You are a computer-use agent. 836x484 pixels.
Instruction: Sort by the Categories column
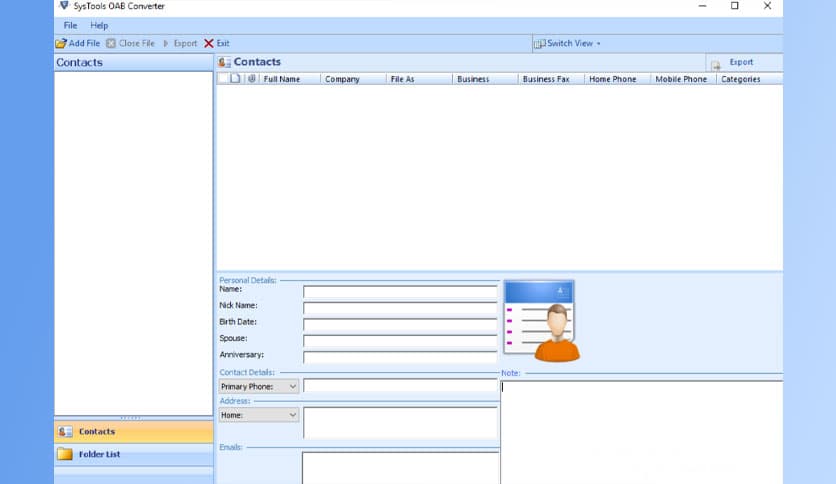[750, 79]
